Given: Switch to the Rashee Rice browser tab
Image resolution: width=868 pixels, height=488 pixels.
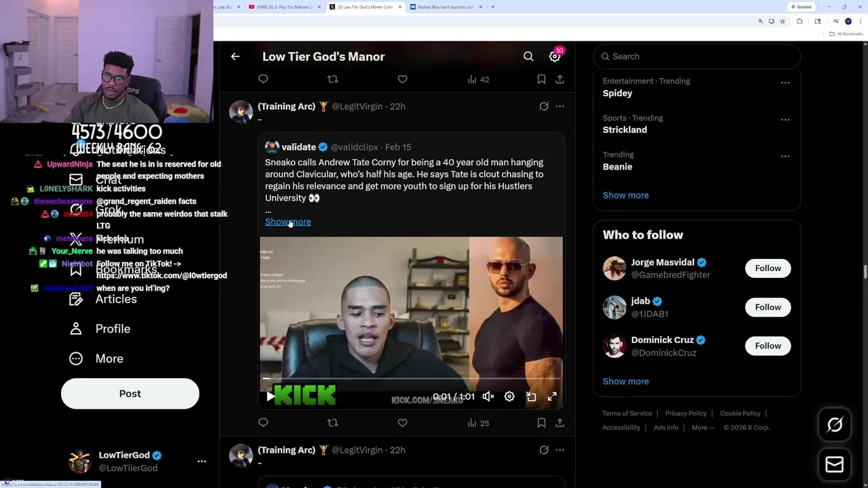Looking at the screenshot, I should [446, 7].
